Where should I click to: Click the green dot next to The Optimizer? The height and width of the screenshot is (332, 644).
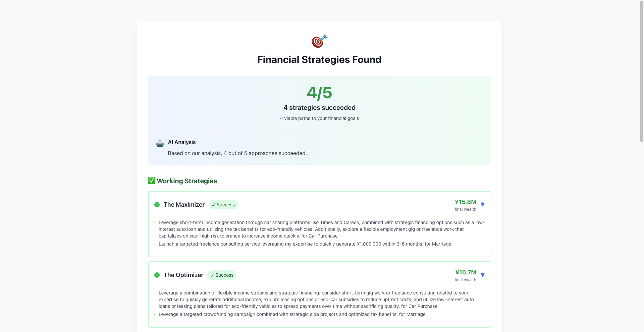[157, 275]
